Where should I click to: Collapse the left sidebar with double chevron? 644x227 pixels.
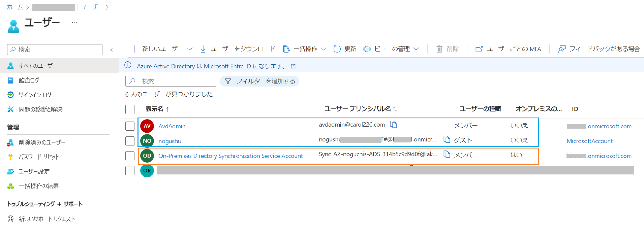111,50
